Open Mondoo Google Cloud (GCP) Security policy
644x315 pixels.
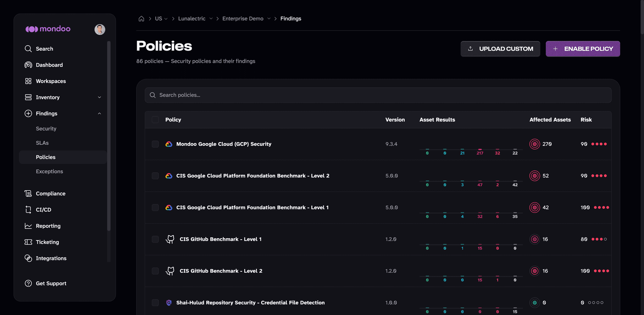point(224,144)
